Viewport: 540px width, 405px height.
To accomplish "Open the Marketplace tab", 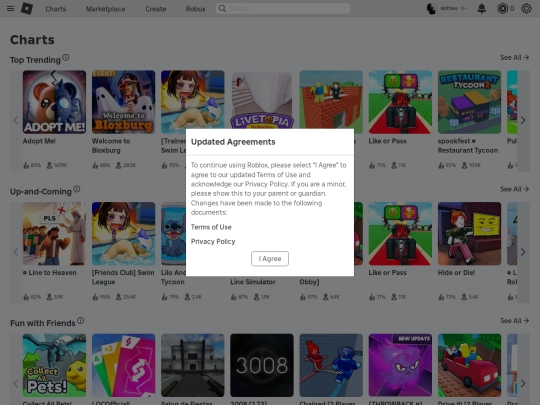I will tap(105, 9).
